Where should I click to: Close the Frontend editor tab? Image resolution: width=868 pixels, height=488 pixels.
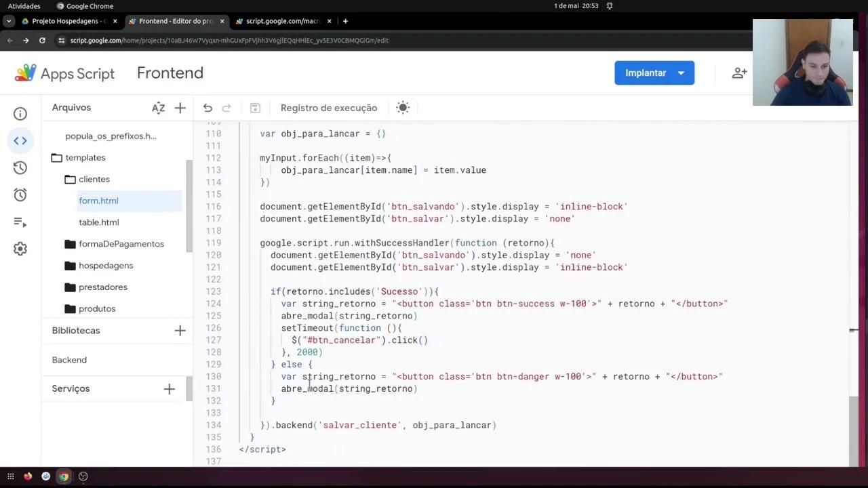pos(222,21)
